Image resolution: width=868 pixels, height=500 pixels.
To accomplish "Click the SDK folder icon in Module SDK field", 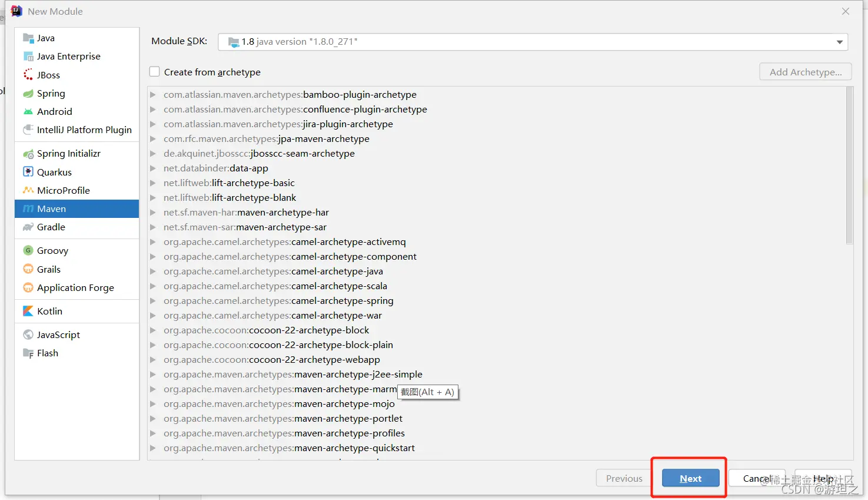I will [234, 42].
